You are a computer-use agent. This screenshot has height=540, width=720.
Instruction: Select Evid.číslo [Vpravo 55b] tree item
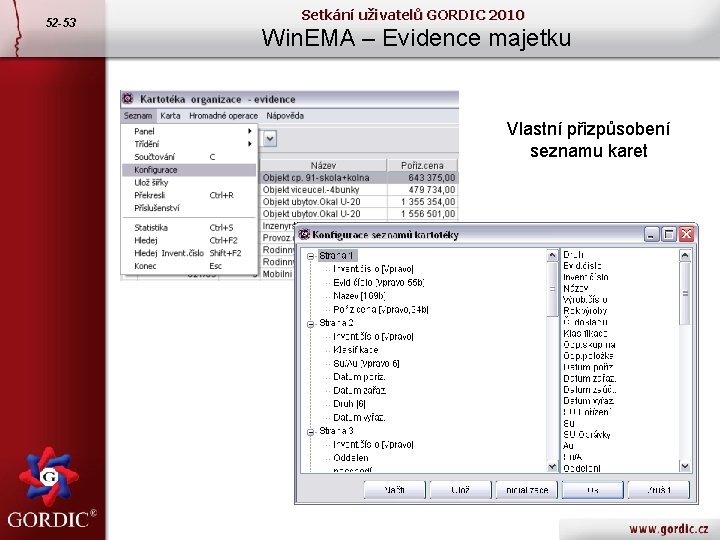pos(379,283)
